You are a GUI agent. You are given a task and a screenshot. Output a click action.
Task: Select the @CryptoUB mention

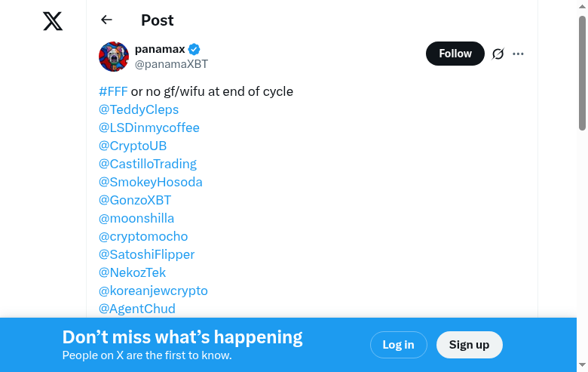pyautogui.click(x=133, y=146)
